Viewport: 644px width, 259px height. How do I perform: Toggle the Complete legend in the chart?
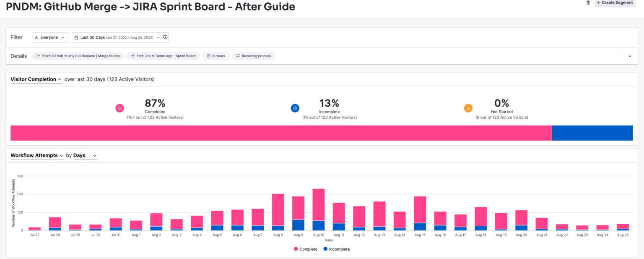[306, 249]
